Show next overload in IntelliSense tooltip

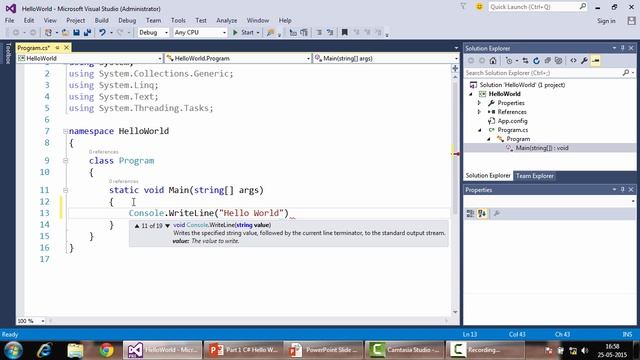[x=167, y=226]
